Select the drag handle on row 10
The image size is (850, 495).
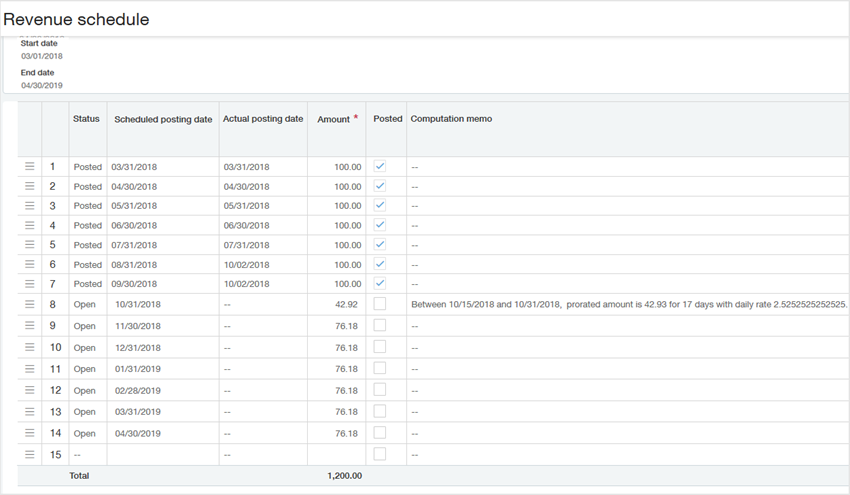click(29, 347)
